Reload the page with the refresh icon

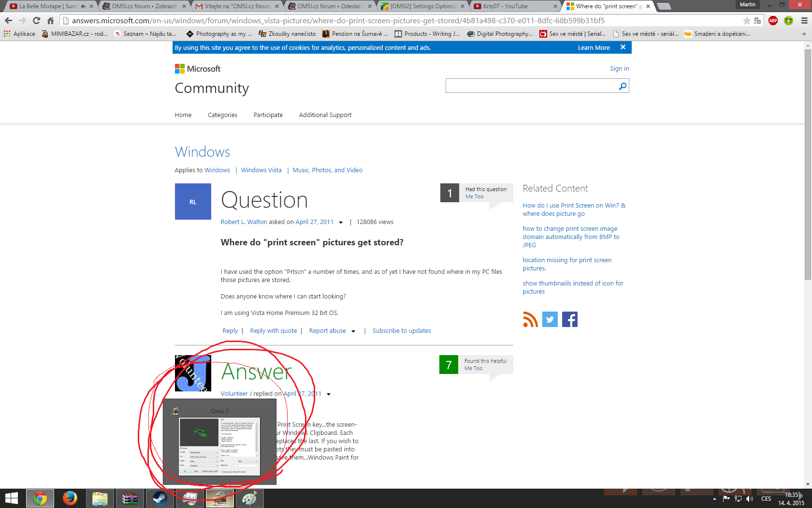pyautogui.click(x=36, y=20)
